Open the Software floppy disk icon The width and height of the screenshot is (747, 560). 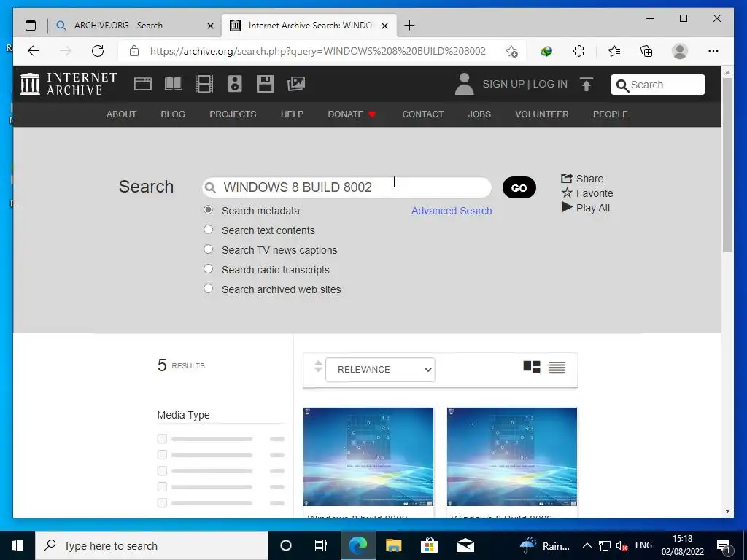(266, 84)
